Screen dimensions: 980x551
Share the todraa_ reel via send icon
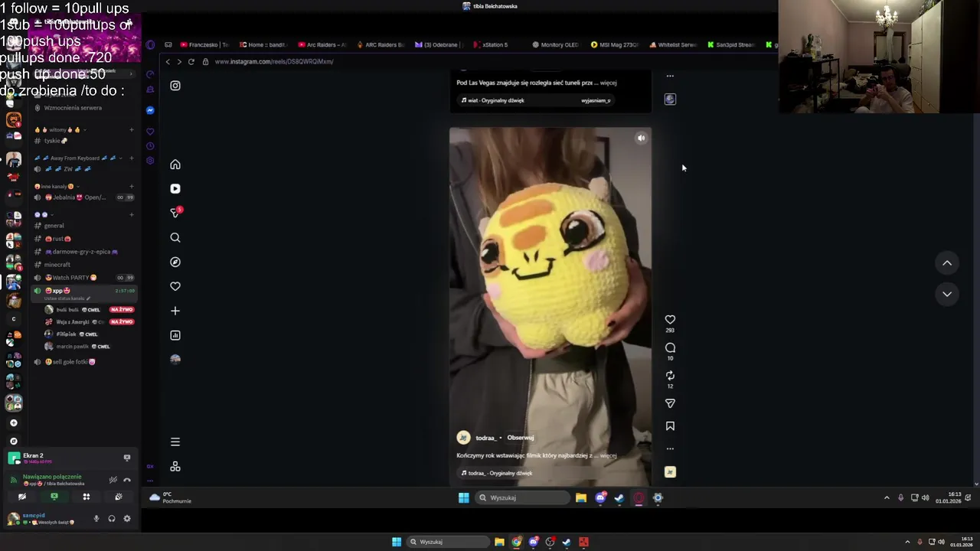point(670,403)
